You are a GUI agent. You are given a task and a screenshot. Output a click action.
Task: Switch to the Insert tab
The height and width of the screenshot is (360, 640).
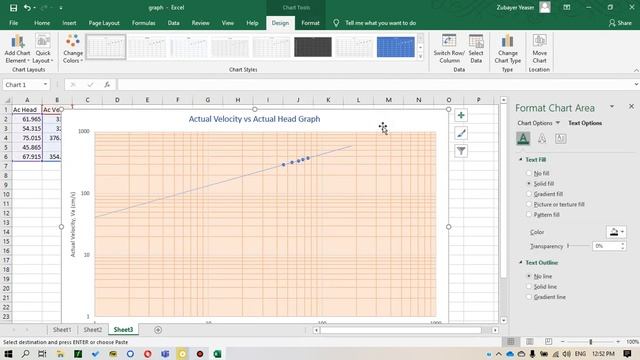pos(69,23)
